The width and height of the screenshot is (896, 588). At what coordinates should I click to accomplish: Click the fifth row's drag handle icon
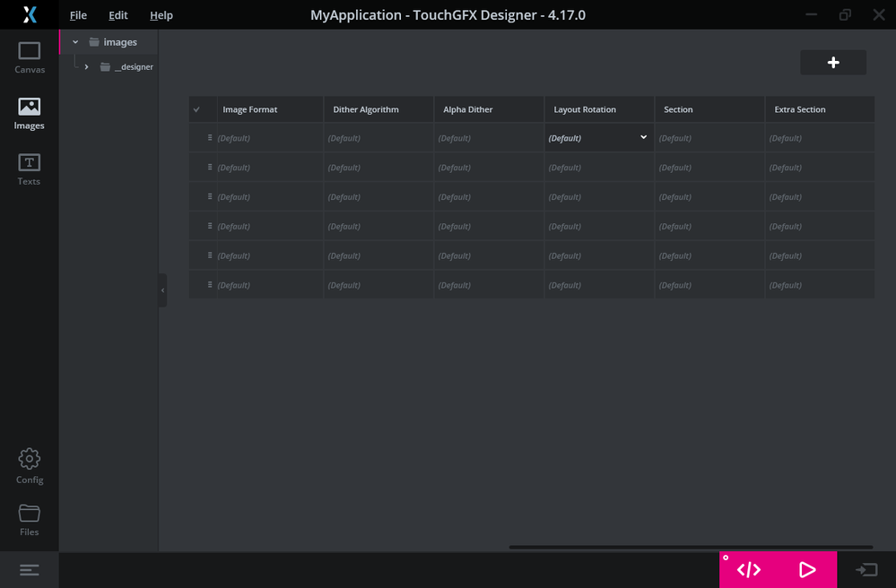210,255
